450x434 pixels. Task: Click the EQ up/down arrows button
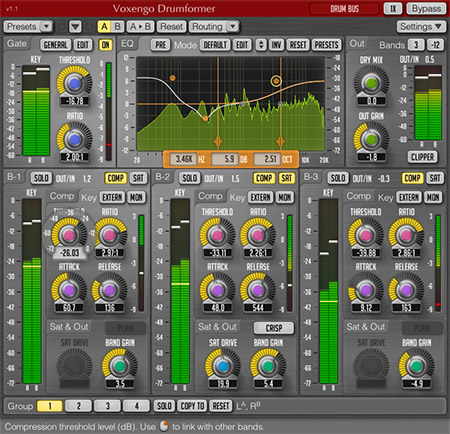(x=261, y=45)
